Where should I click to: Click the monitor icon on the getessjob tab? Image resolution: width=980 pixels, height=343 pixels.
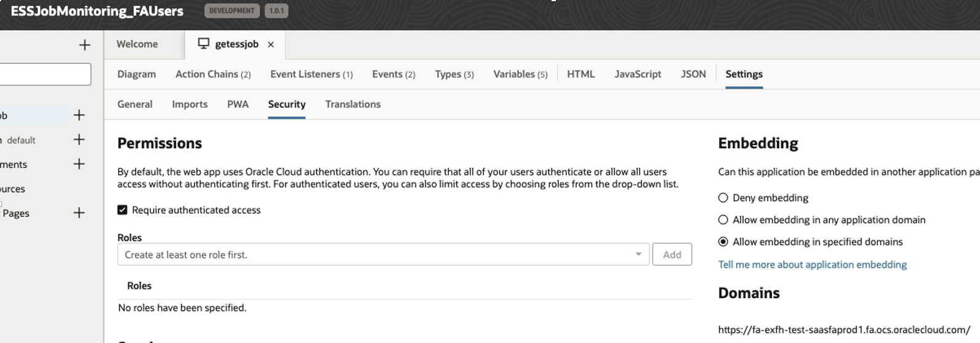pyautogui.click(x=203, y=44)
